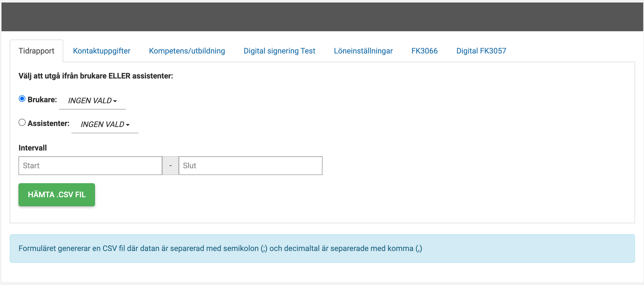644x285 pixels.
Task: Click the Brukare label text
Action: pyautogui.click(x=42, y=100)
